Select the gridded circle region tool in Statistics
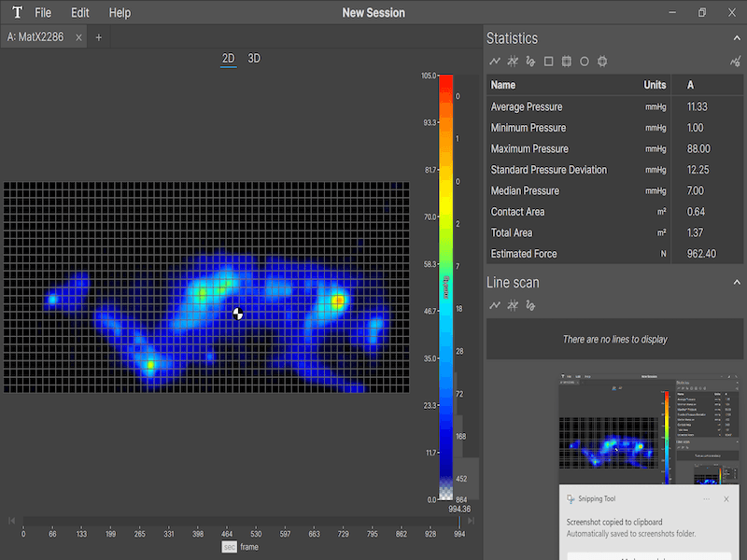The width and height of the screenshot is (747, 560). coord(602,62)
